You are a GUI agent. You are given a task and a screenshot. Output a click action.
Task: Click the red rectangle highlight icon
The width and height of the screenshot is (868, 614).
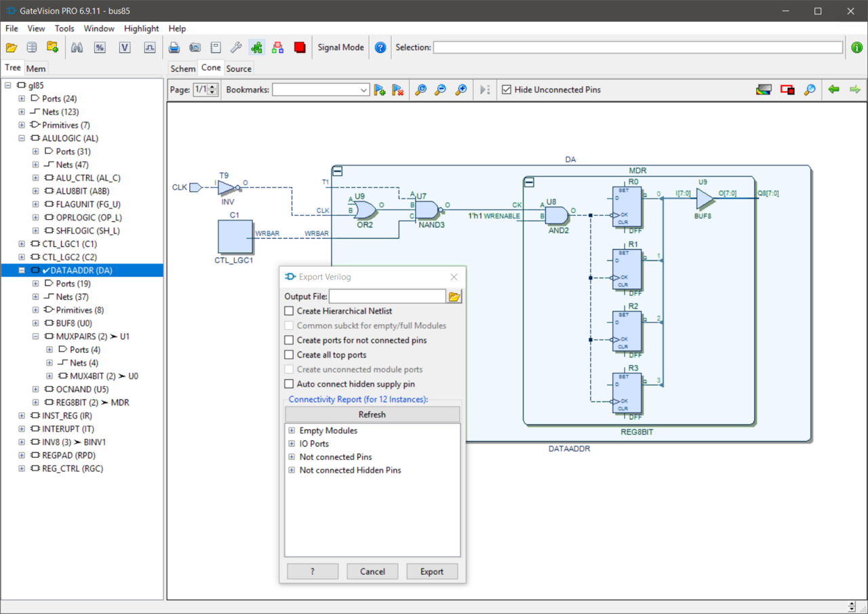(787, 90)
